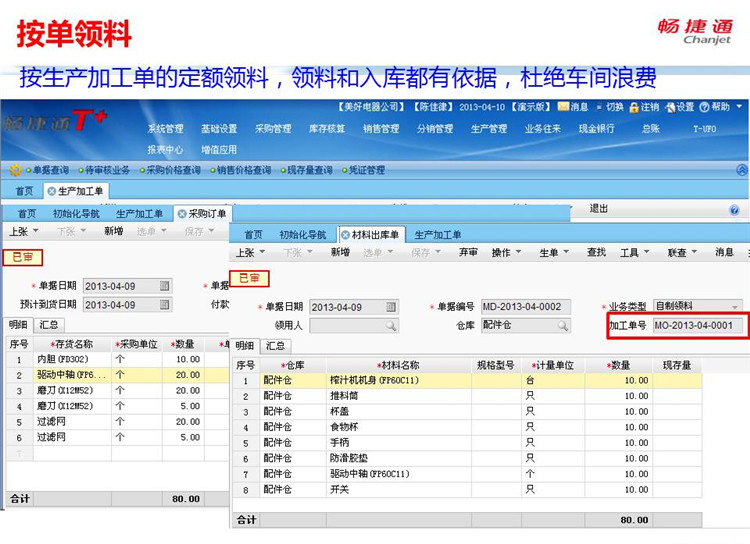Click the 加工单号 input field

(697, 326)
